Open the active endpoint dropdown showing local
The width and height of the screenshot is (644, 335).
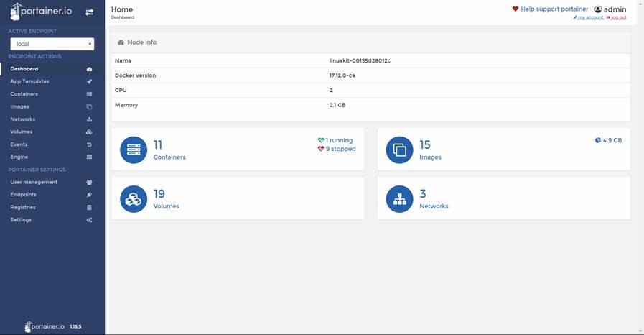point(52,44)
